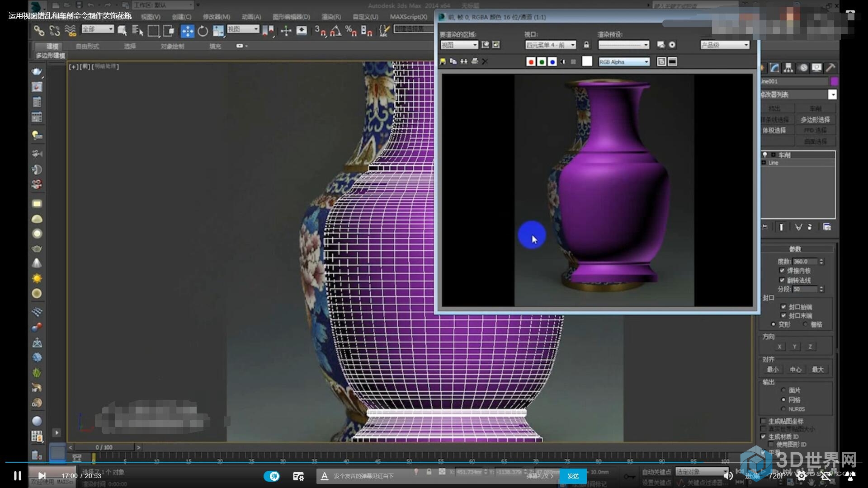The width and height of the screenshot is (868, 488).
Task: Open the 视图(V) menu
Action: tap(151, 17)
